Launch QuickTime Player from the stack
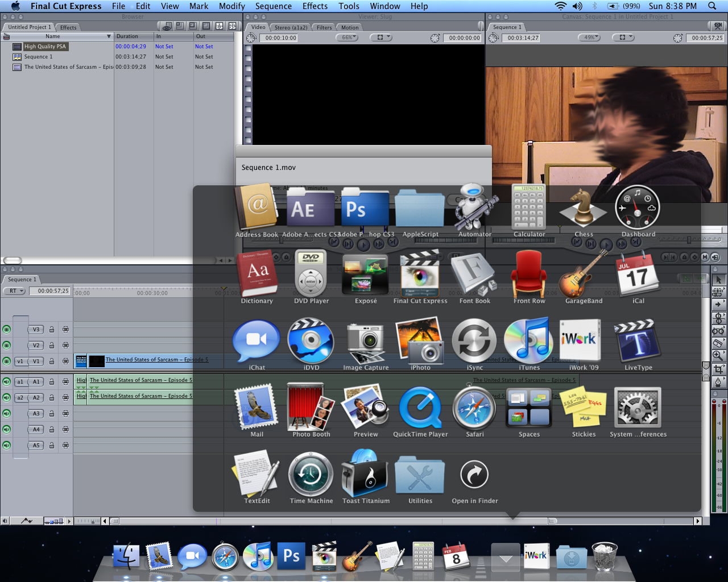Viewport: 728px width, 582px height. [x=420, y=408]
